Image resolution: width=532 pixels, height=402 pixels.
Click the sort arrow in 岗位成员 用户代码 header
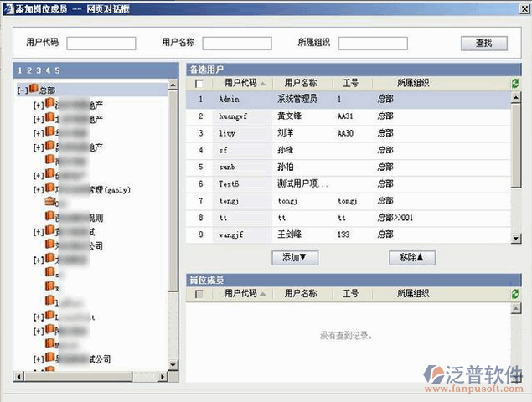264,295
